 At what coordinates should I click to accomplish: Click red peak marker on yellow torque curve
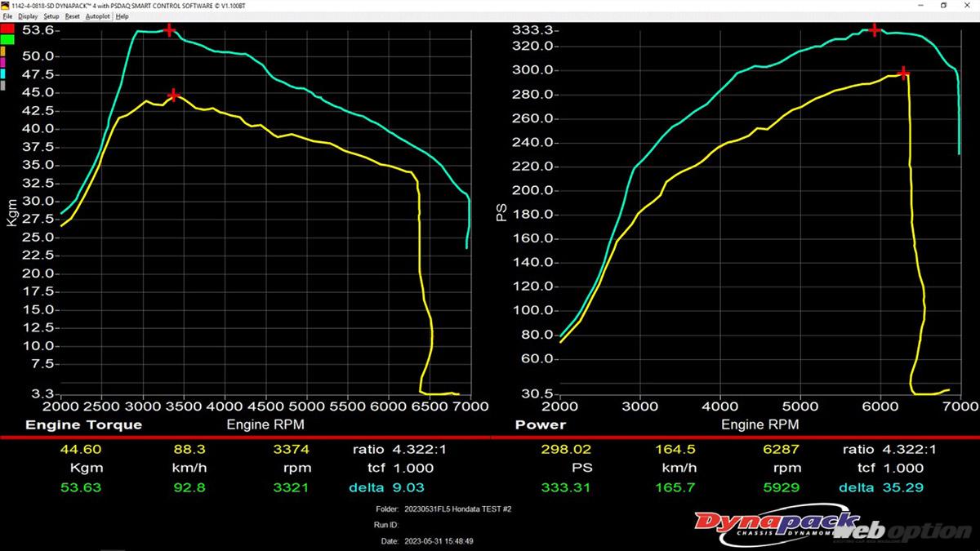[x=173, y=96]
